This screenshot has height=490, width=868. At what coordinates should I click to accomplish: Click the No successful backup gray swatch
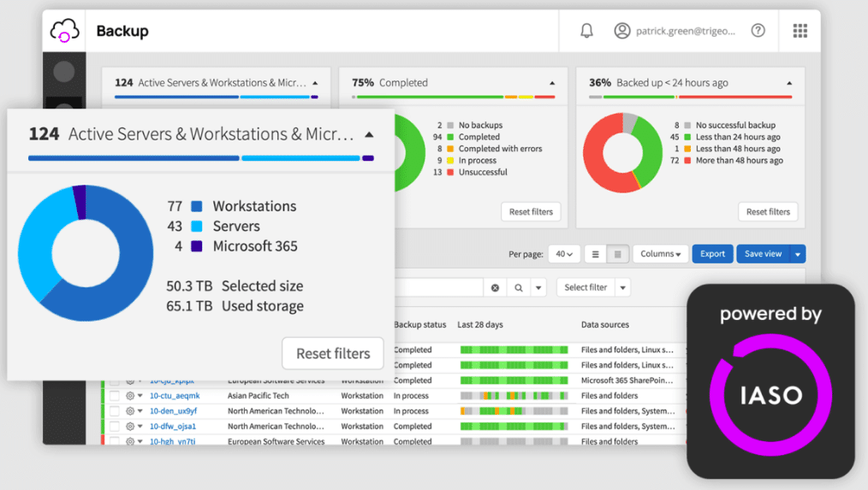[x=687, y=126]
